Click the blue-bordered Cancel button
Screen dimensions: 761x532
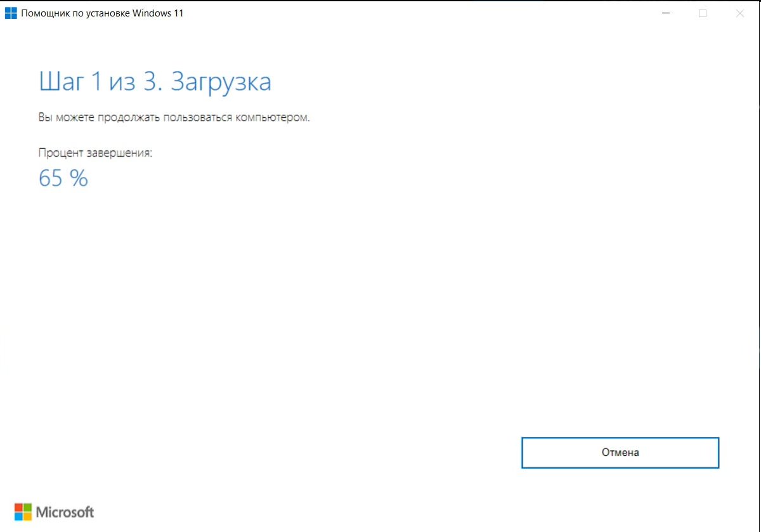click(x=620, y=452)
